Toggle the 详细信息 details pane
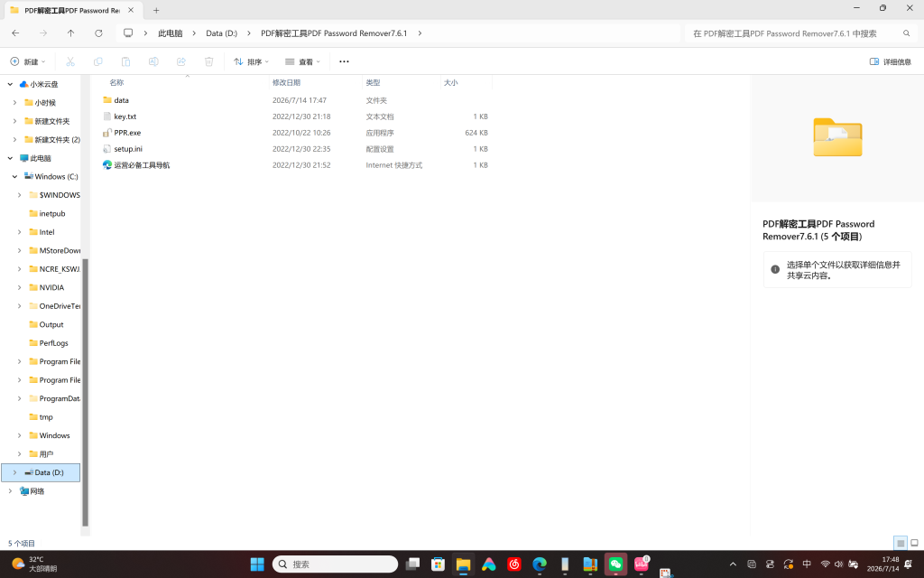 point(891,61)
